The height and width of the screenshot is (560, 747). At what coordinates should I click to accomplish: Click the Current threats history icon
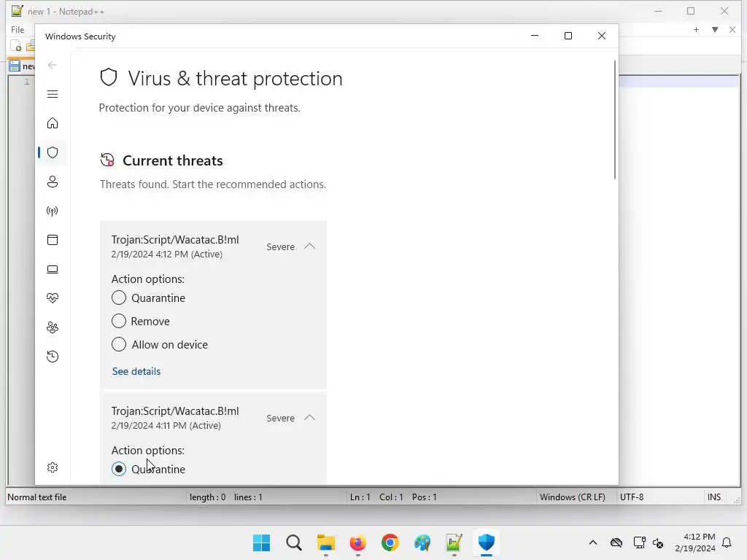tap(107, 160)
